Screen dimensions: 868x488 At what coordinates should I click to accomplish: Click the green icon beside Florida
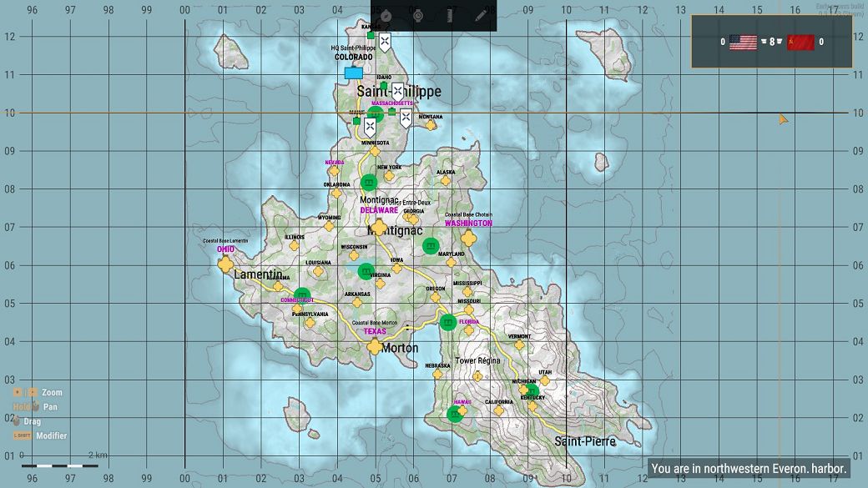(448, 322)
